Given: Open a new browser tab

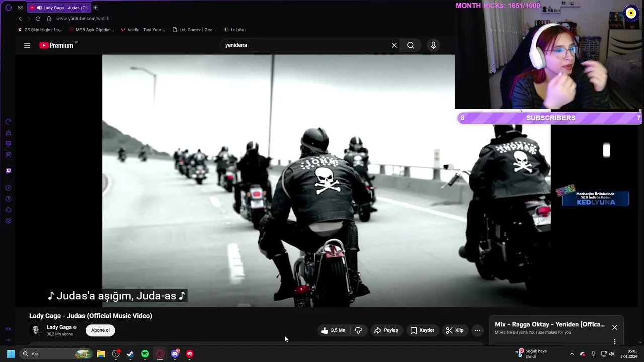Looking at the screenshot, I should (x=95, y=8).
